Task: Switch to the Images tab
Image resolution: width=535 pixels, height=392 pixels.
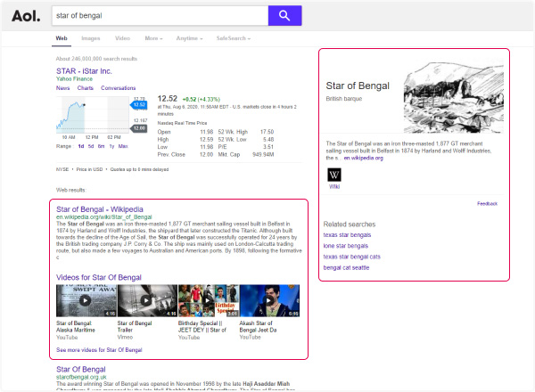Action: click(91, 38)
